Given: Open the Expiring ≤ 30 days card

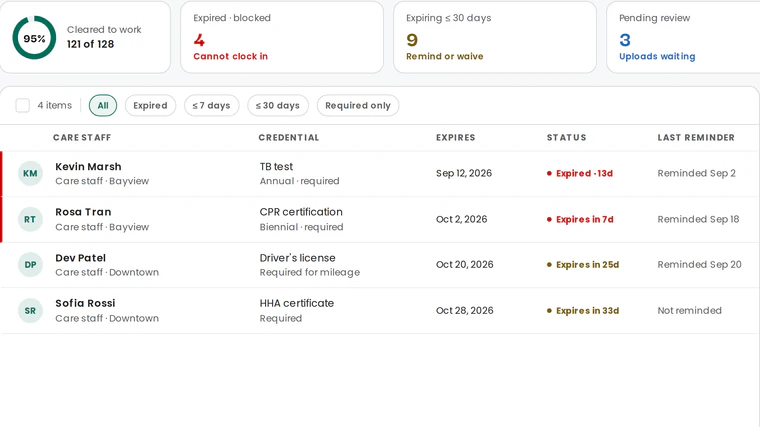Looking at the screenshot, I should coord(495,37).
